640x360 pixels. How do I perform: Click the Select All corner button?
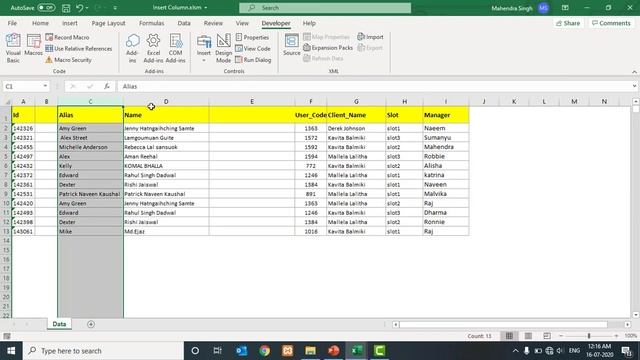coord(7,102)
